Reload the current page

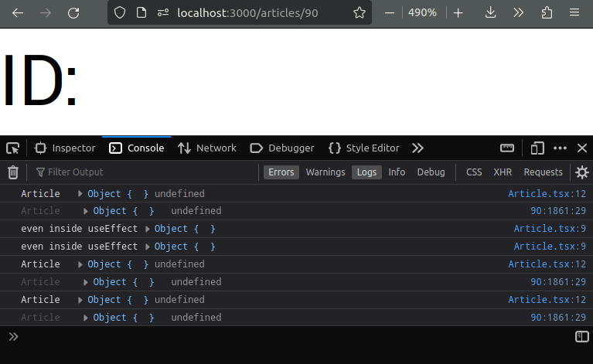(73, 13)
